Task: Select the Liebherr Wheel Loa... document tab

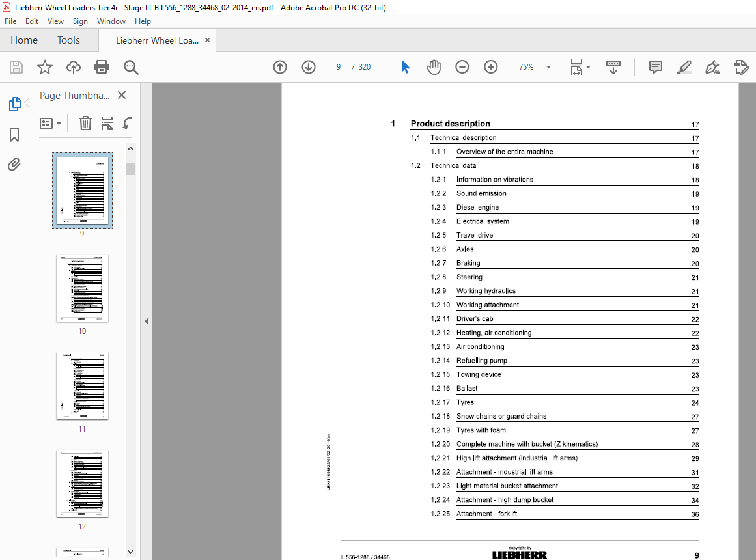Action: click(157, 40)
